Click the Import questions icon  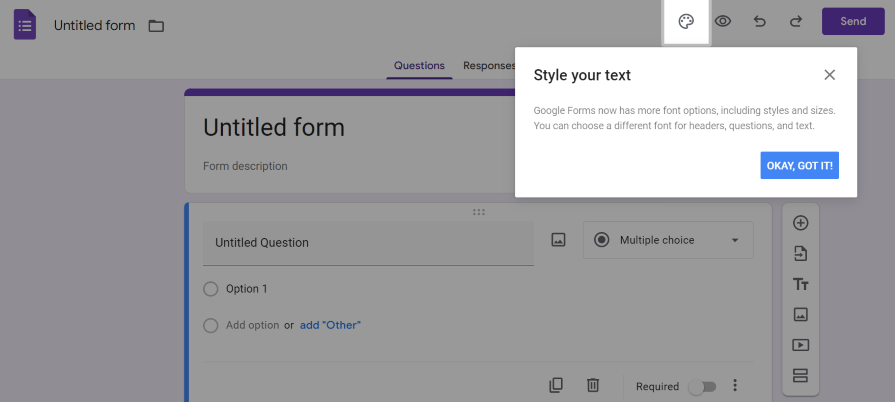tap(800, 253)
